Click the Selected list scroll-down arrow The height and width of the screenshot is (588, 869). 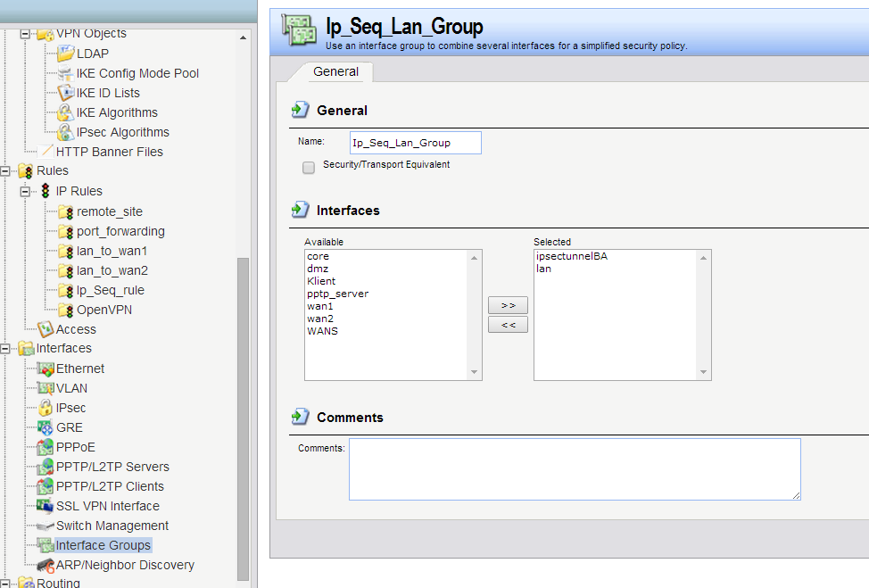[703, 372]
